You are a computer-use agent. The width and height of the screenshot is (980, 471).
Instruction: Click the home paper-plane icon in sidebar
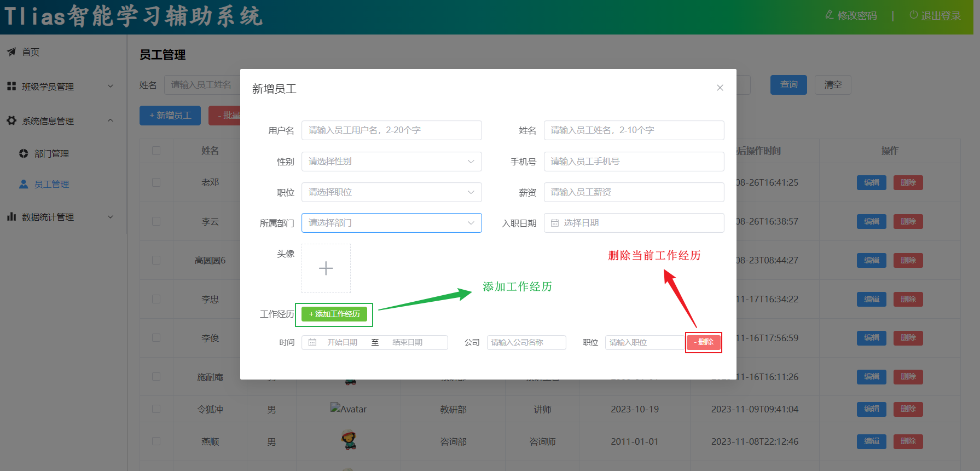tap(11, 52)
